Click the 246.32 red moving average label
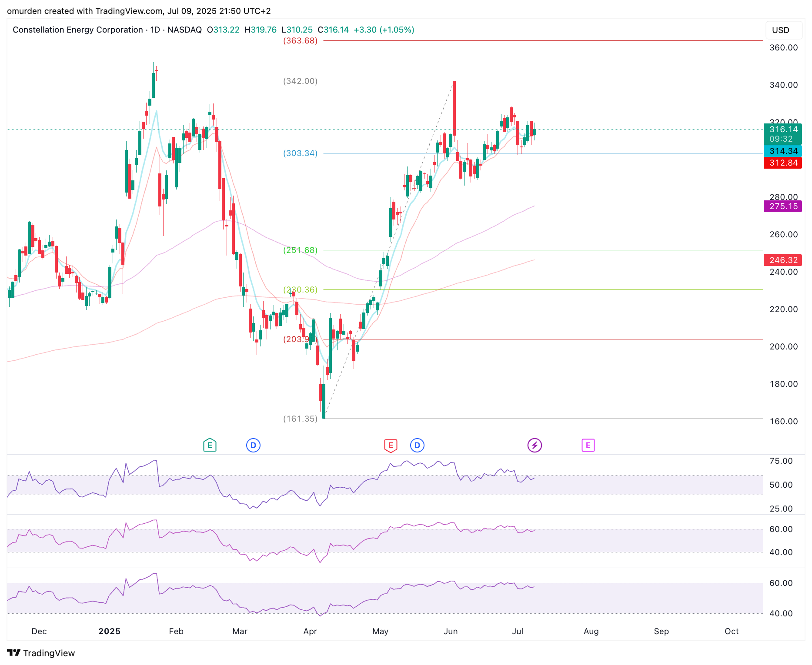Screen dimensions: 812x665 tap(783, 260)
